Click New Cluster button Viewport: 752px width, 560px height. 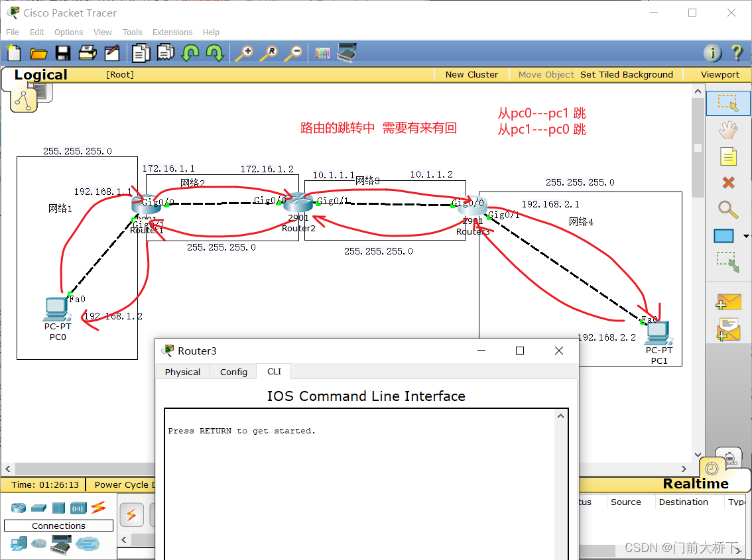(471, 74)
